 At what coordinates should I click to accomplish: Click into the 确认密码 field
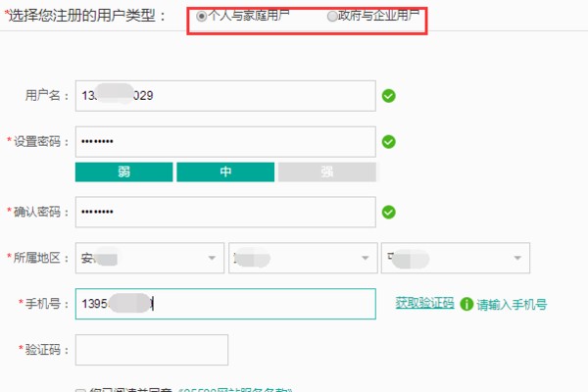tap(225, 212)
